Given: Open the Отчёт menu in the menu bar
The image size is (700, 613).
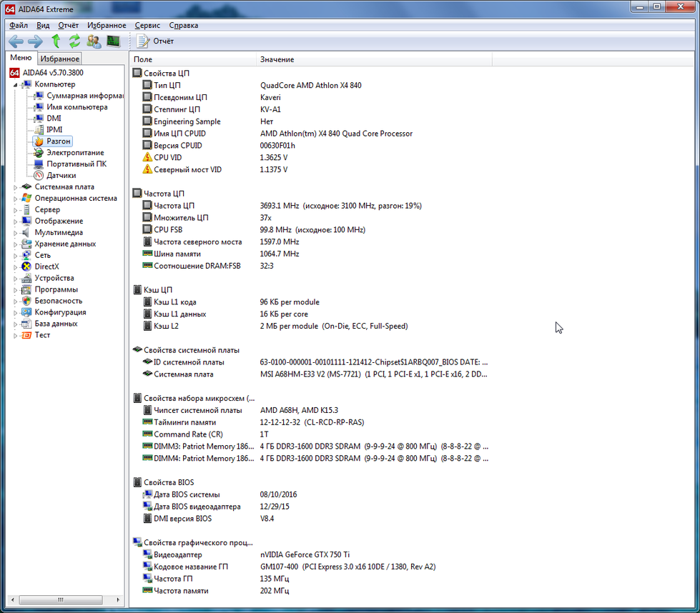Looking at the screenshot, I should [69, 26].
